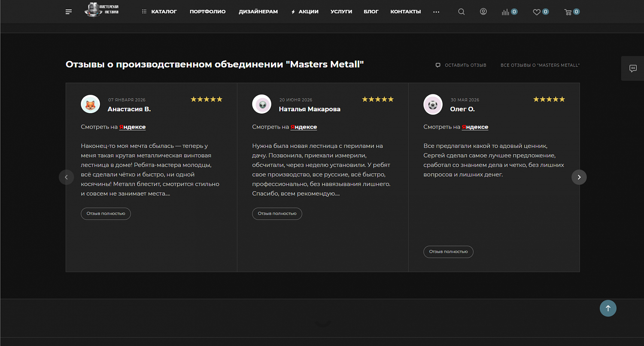Click the name Наталья Макарова
This screenshot has height=346, width=644.
click(x=310, y=109)
